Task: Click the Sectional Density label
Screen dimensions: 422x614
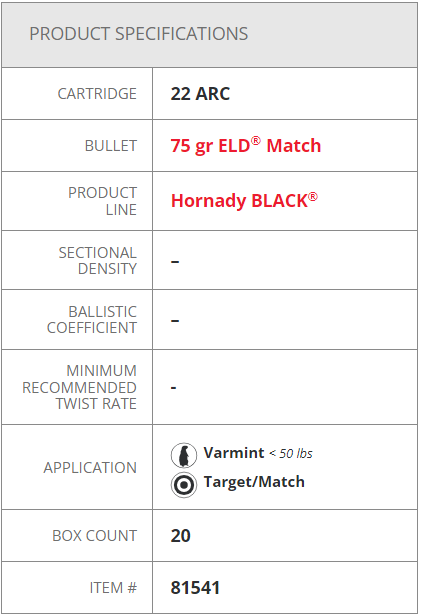Action: [98, 261]
